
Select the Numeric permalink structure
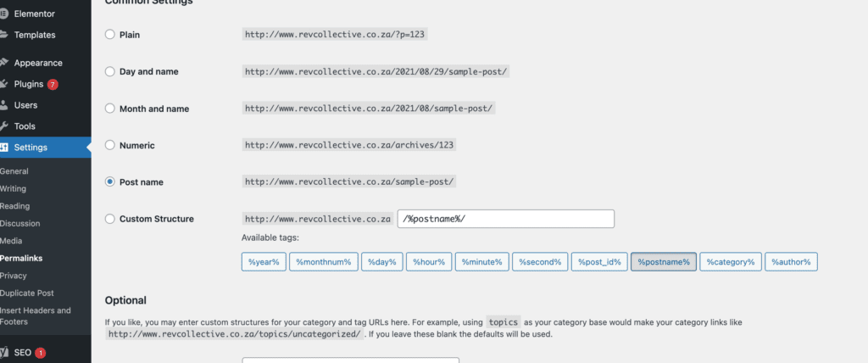tap(109, 145)
